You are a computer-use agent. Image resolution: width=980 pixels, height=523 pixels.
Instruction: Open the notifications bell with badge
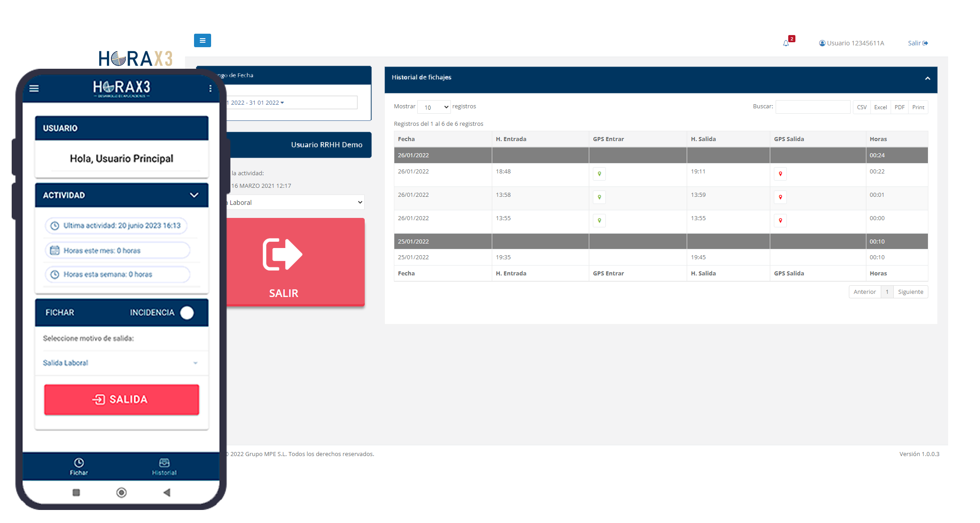point(786,43)
